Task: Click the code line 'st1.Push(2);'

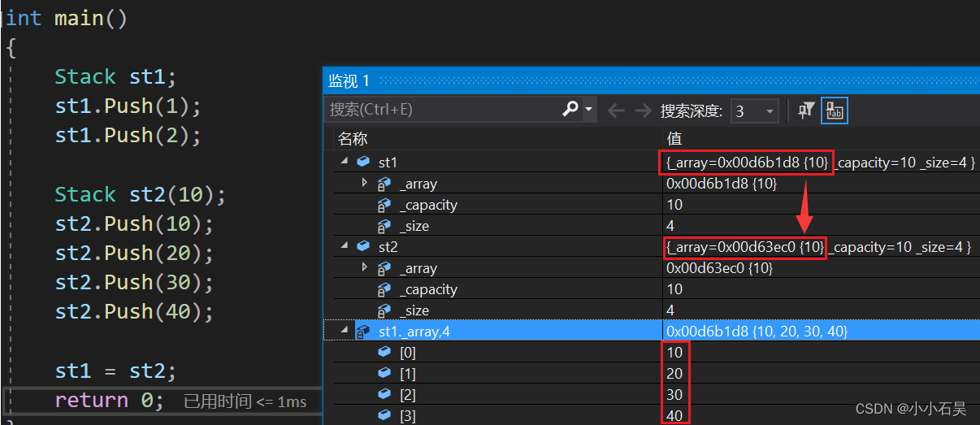Action: (128, 136)
